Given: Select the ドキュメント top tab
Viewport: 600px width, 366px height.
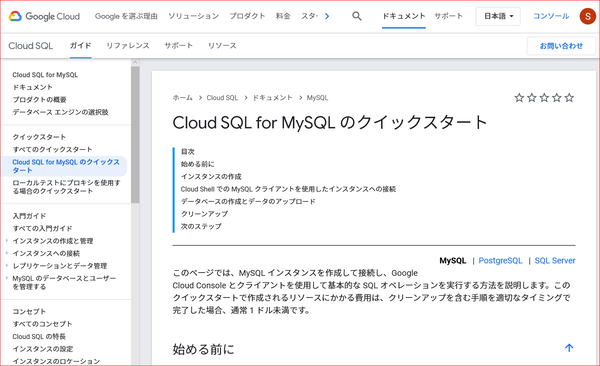Looking at the screenshot, I should [404, 16].
